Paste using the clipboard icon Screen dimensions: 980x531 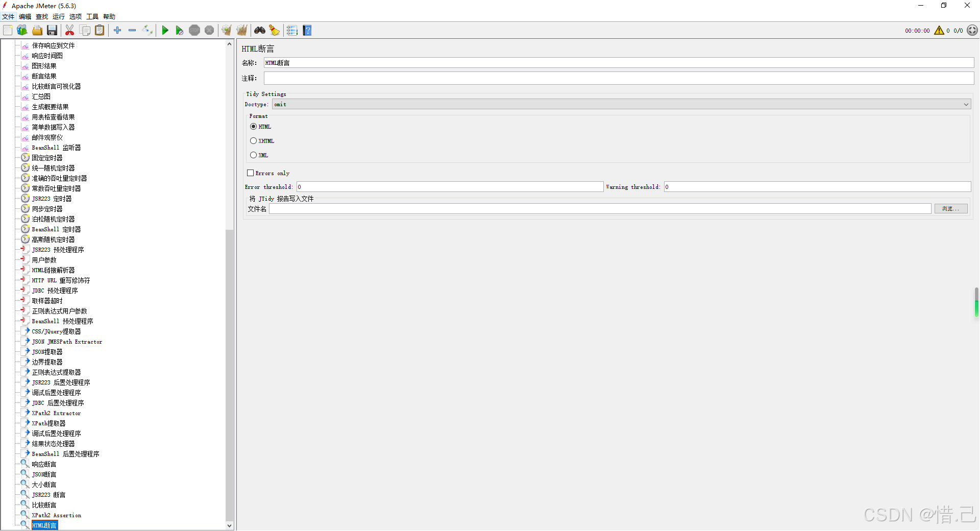(100, 31)
